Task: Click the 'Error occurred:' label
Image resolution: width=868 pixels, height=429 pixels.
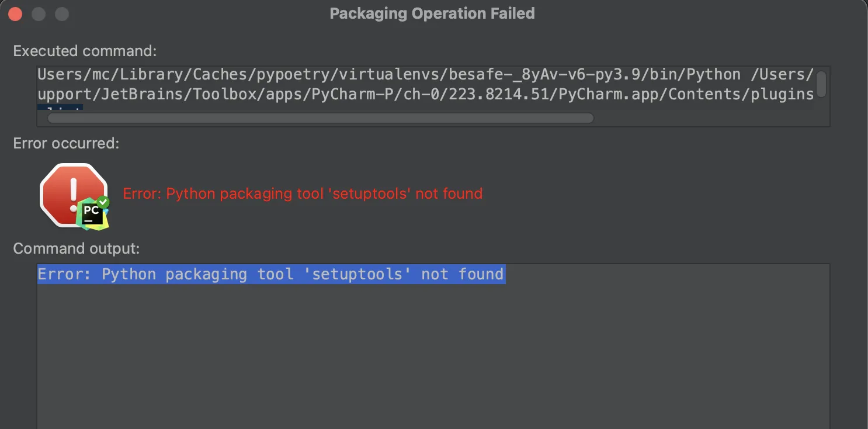Action: [66, 143]
